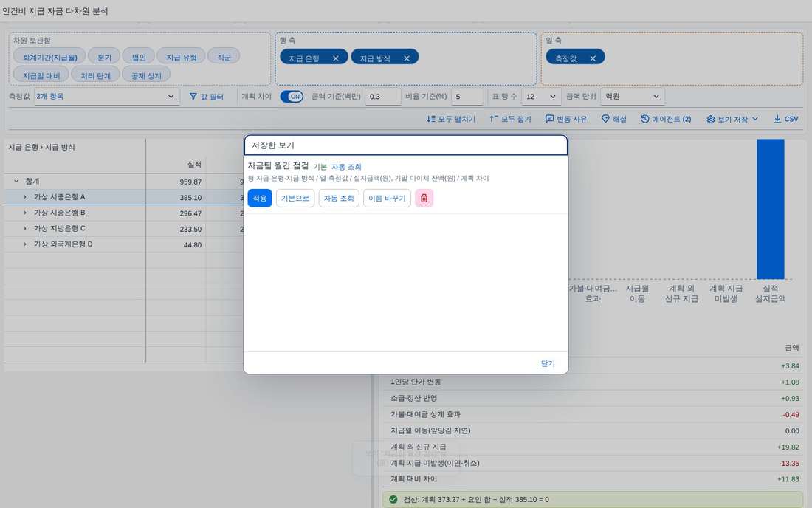The width and height of the screenshot is (812, 508).
Task: Select the 법인 dimension chip
Action: [139, 57]
